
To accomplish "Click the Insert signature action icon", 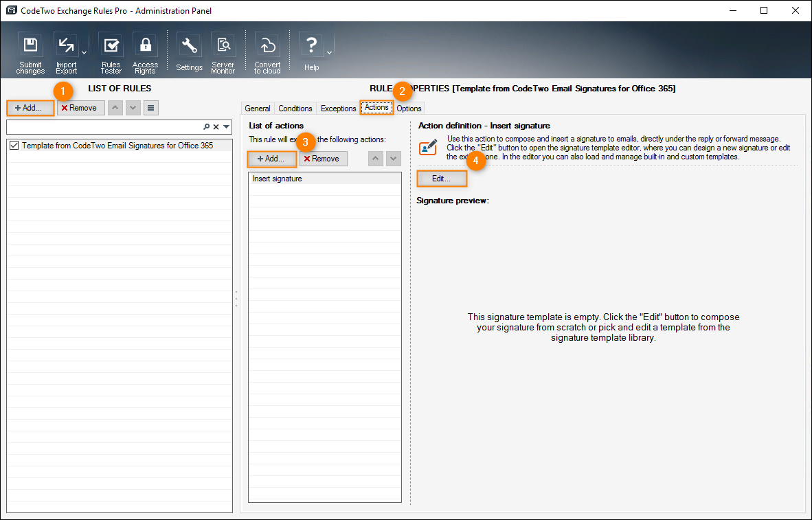I will click(x=428, y=147).
